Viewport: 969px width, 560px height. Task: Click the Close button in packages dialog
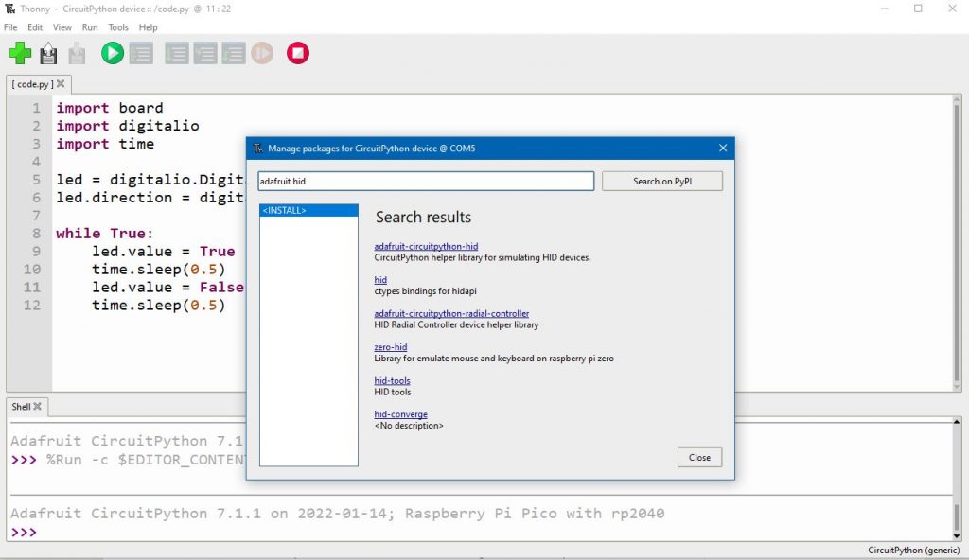pos(699,458)
